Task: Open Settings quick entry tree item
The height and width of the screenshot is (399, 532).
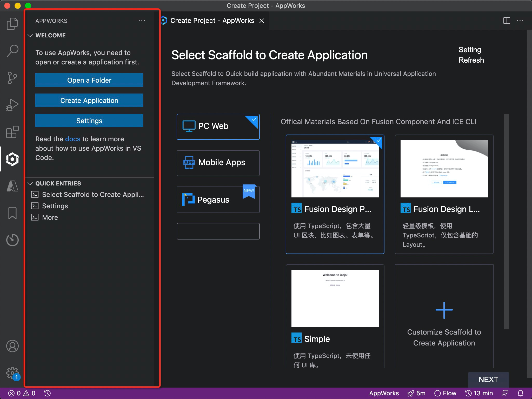Action: (55, 206)
